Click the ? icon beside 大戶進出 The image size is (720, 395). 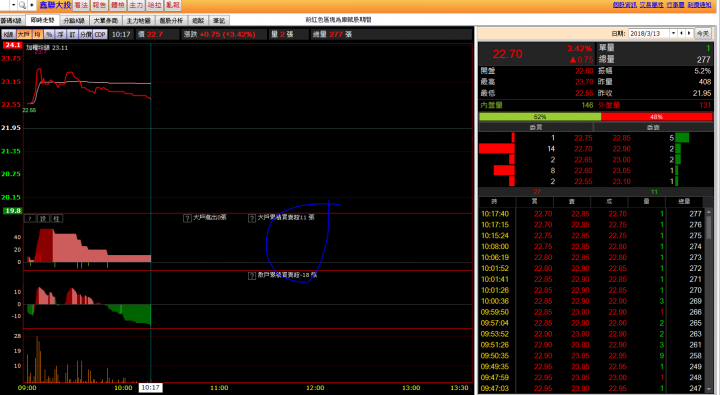click(x=187, y=218)
